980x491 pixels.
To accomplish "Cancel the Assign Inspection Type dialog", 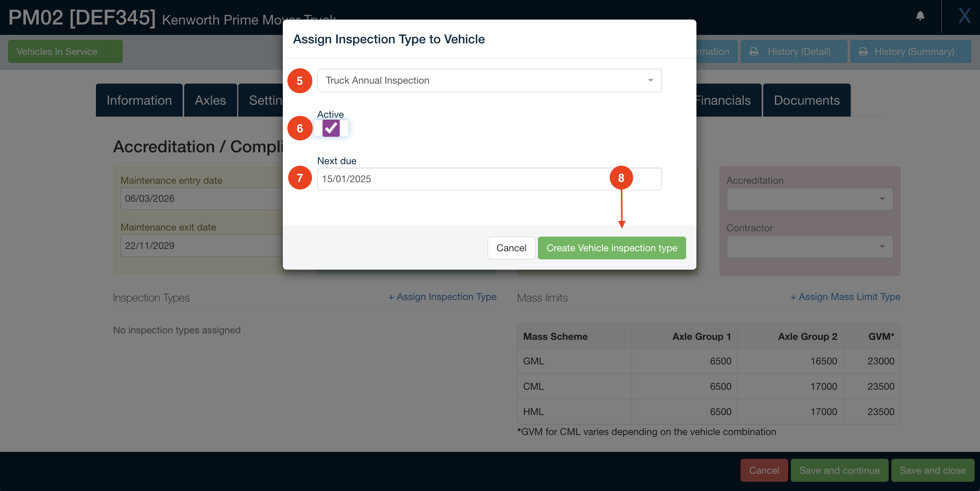I will pyautogui.click(x=511, y=248).
